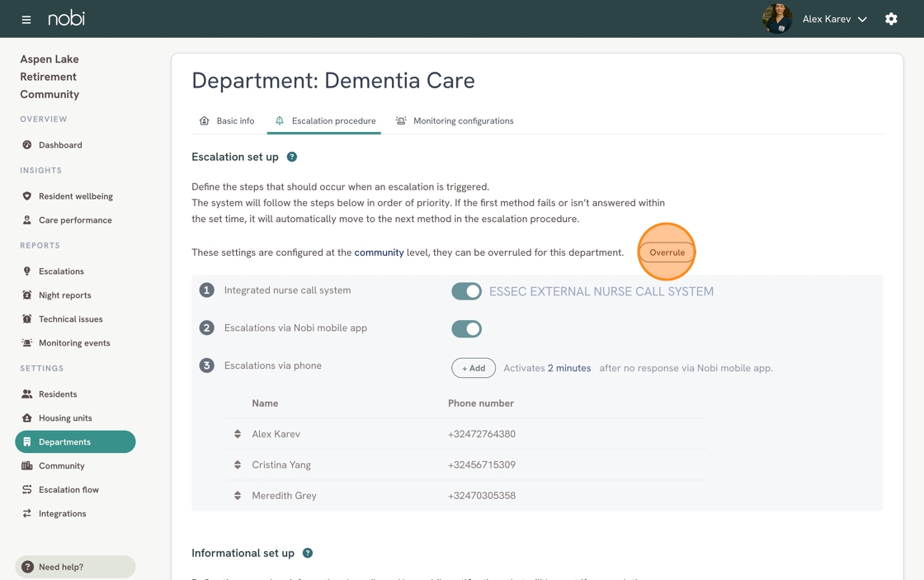Viewport: 924px width, 580px height.
Task: Click reorder handle for Alex Karev row
Action: click(238, 434)
